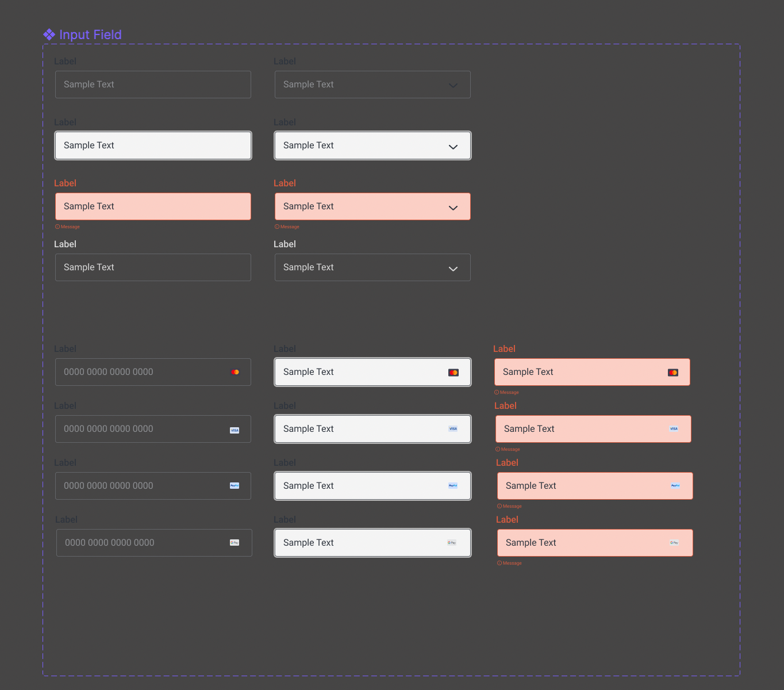
Task: Click info icon under red dropdown field
Action: tap(277, 227)
